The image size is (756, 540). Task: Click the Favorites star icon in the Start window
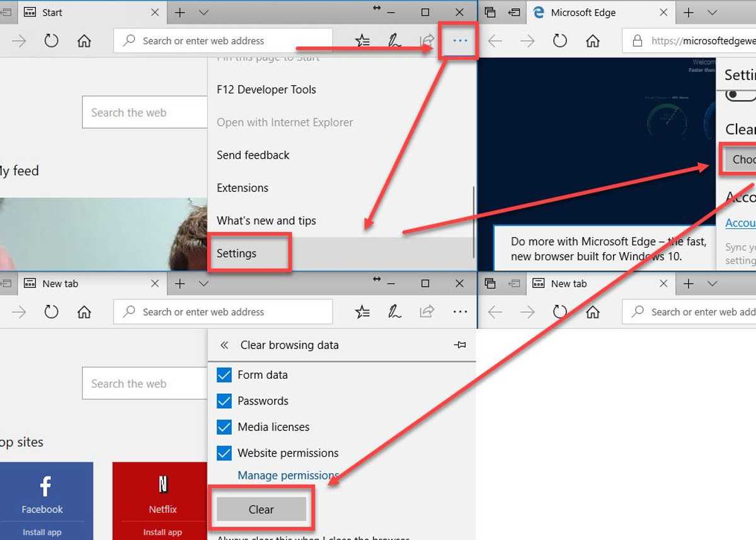pos(362,41)
